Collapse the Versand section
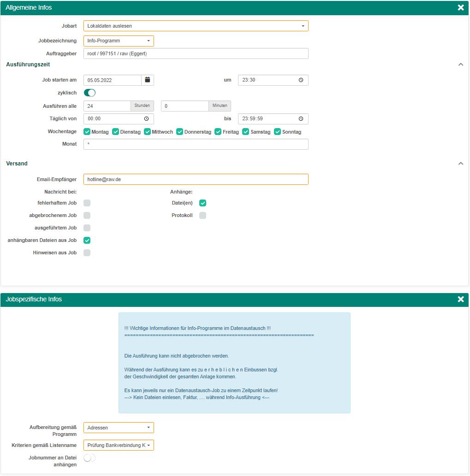Screen dimensions: 470x476 (460, 164)
